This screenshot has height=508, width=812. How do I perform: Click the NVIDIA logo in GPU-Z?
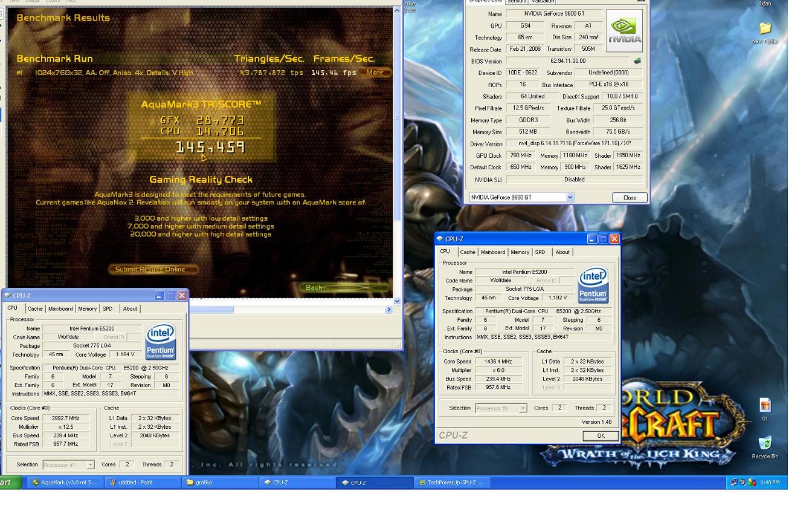point(625,30)
